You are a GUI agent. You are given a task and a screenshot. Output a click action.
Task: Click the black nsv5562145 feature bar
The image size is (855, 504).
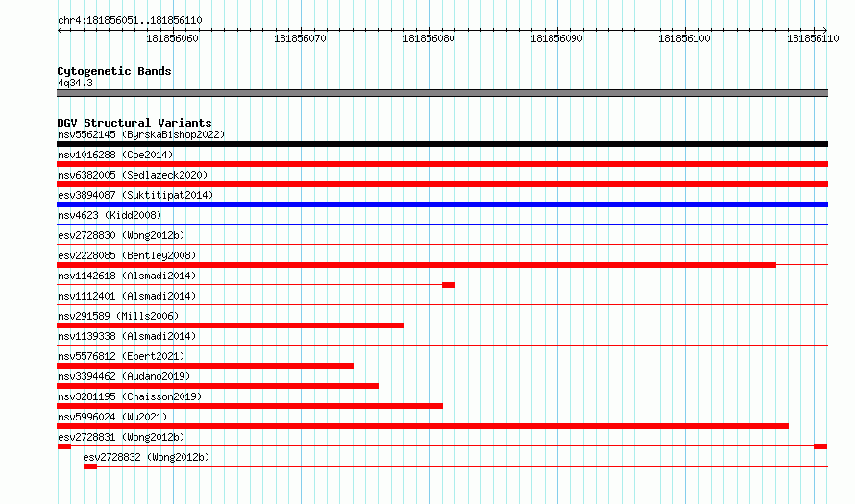[442, 144]
